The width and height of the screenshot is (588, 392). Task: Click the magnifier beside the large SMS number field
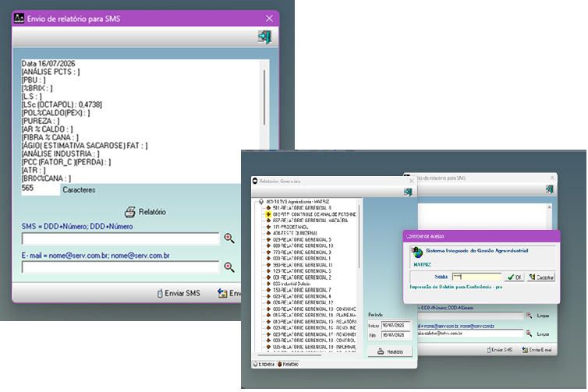[229, 238]
